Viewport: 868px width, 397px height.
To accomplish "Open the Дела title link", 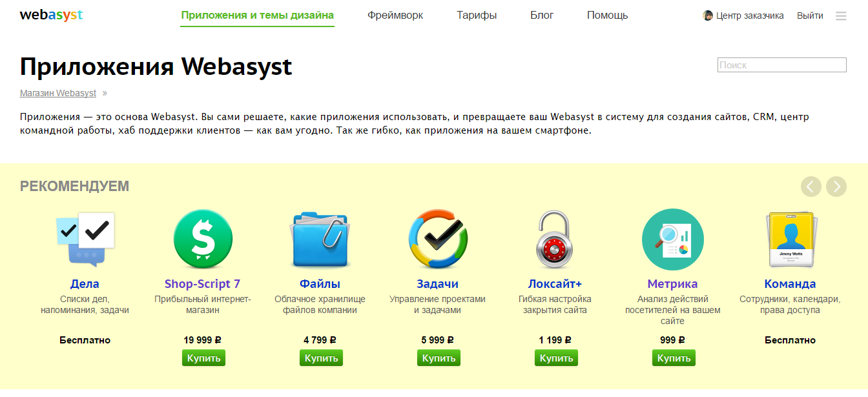I will coord(85,284).
